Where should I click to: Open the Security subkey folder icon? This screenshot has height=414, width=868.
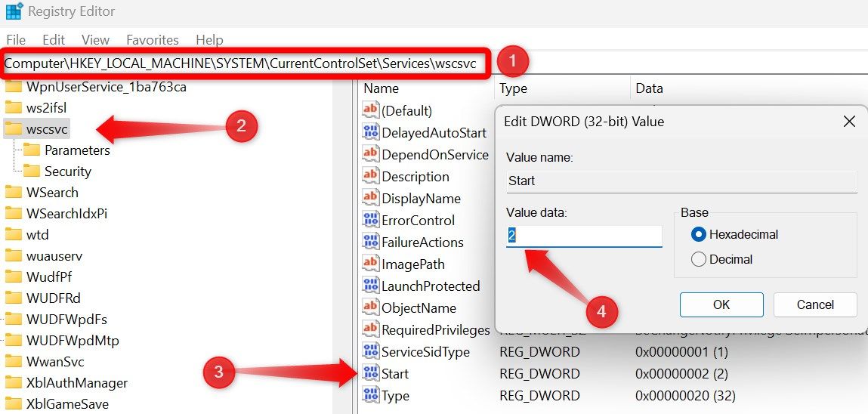point(32,171)
